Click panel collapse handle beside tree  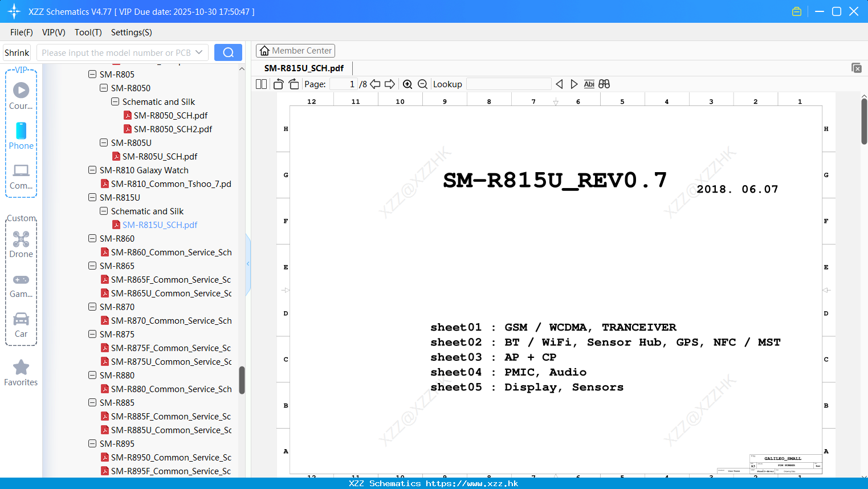point(248,264)
